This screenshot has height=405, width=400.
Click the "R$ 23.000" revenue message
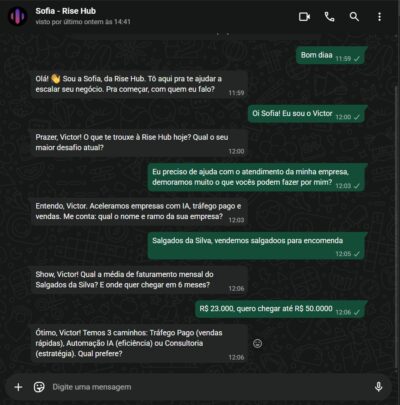(x=281, y=309)
